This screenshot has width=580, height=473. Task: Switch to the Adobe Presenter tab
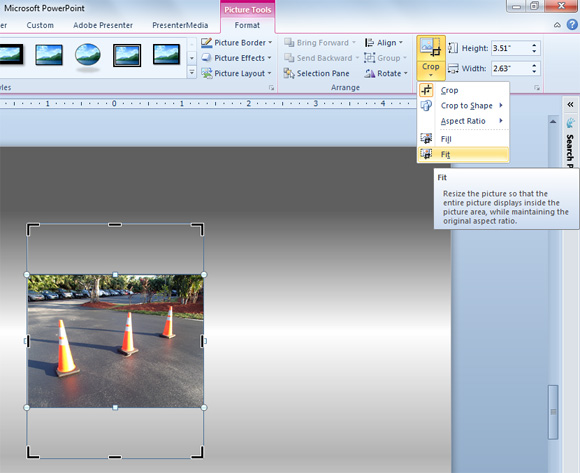tap(103, 25)
